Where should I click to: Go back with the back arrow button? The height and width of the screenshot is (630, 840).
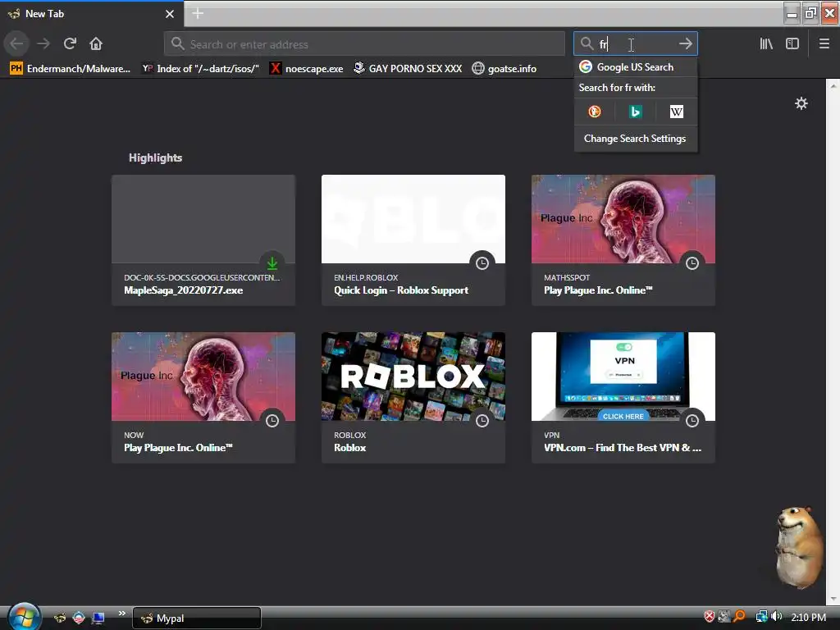pyautogui.click(x=16, y=43)
